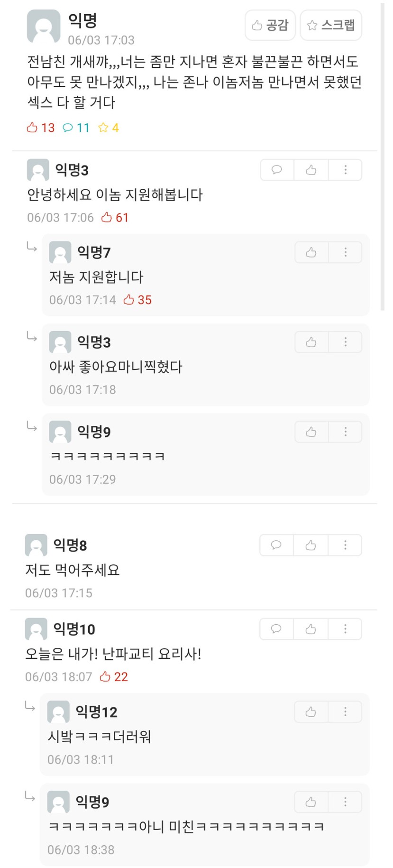Reply to 익명10's comment
The image size is (393, 868).
(276, 629)
